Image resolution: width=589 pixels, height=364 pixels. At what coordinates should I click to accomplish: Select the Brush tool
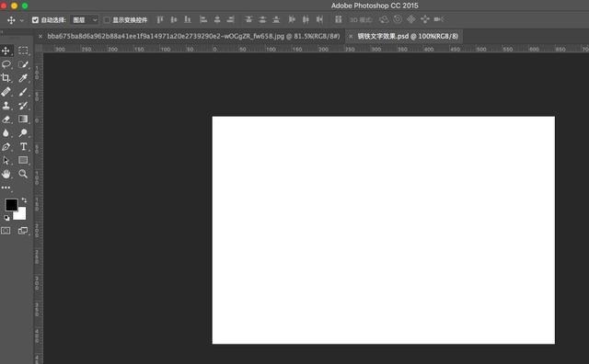(23, 92)
